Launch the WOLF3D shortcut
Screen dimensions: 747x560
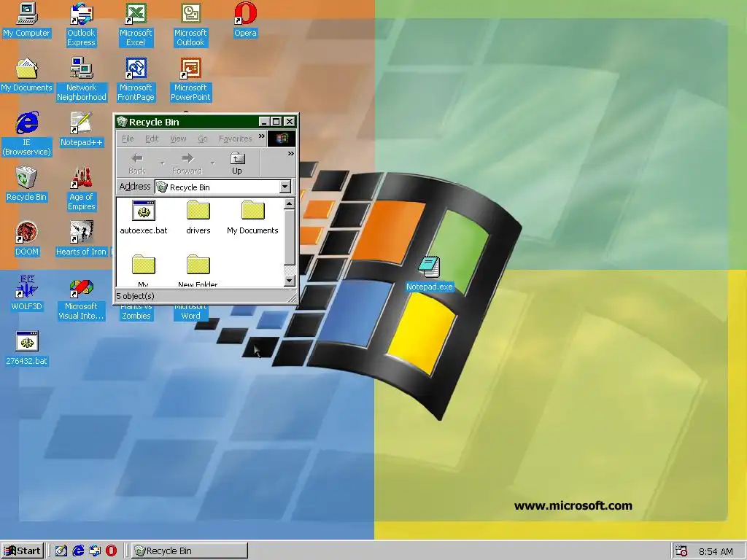click(27, 294)
